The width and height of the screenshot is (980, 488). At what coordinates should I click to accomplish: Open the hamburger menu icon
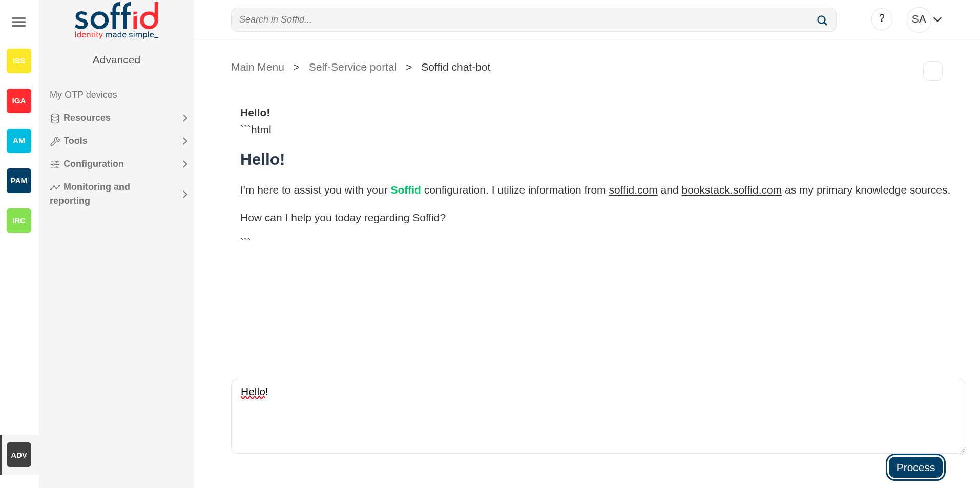pos(19,22)
